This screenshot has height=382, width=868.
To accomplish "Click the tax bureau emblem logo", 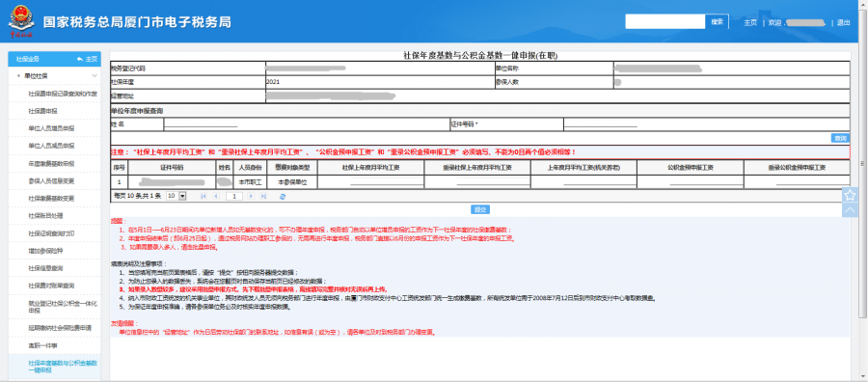I will 20,21.
